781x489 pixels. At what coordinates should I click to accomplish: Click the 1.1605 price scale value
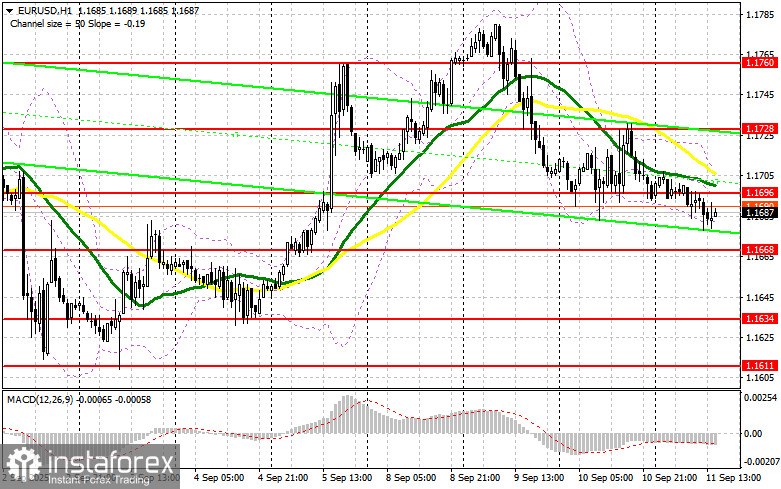[760, 378]
